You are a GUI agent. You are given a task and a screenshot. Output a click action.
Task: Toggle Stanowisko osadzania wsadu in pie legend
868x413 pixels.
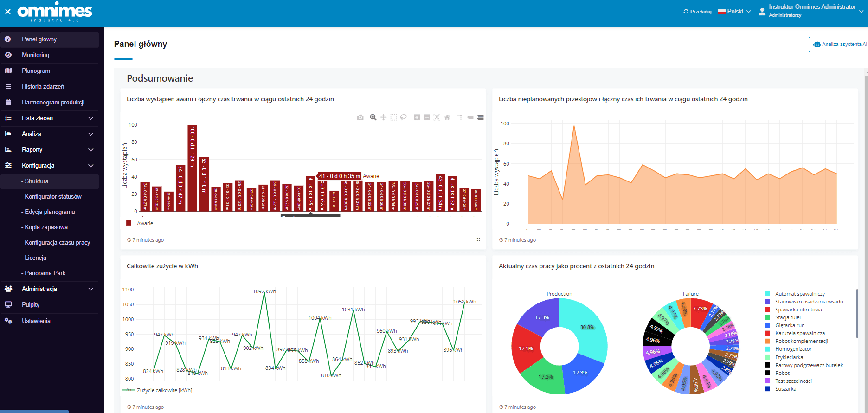[x=804, y=302]
